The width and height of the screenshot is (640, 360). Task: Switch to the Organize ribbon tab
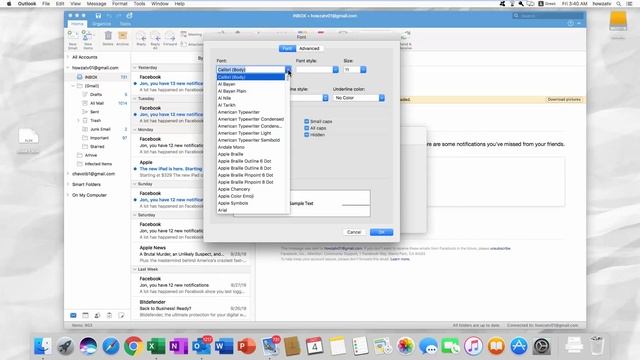pyautogui.click(x=101, y=24)
